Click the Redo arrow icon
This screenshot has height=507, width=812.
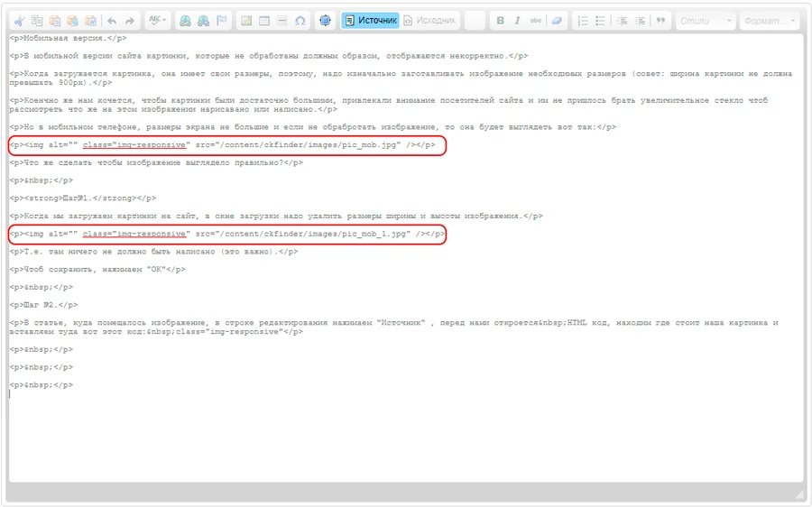tap(130, 20)
